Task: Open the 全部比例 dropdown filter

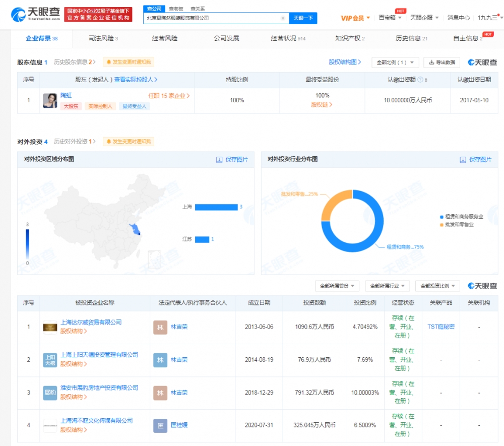Action: click(x=395, y=62)
